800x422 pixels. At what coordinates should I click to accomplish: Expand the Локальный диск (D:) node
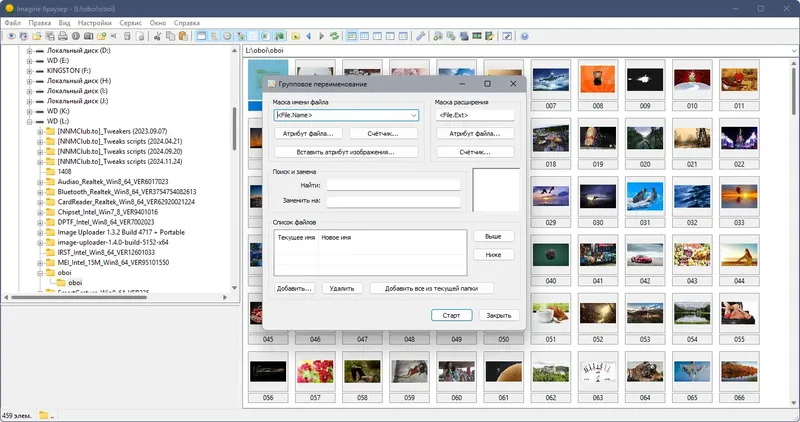[x=29, y=51]
